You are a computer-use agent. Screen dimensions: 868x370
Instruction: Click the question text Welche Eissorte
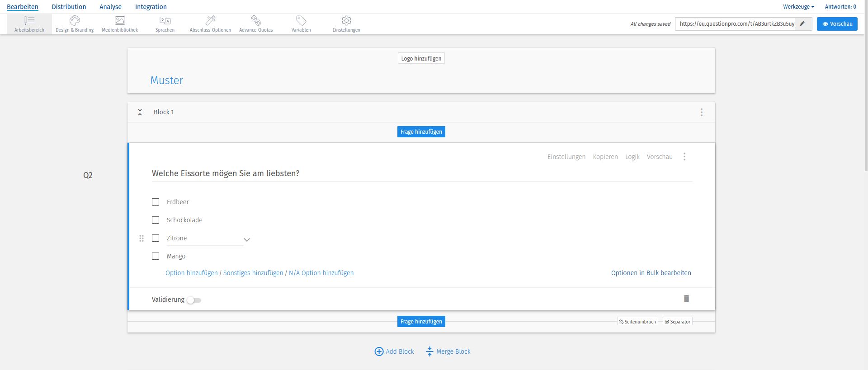click(x=226, y=173)
